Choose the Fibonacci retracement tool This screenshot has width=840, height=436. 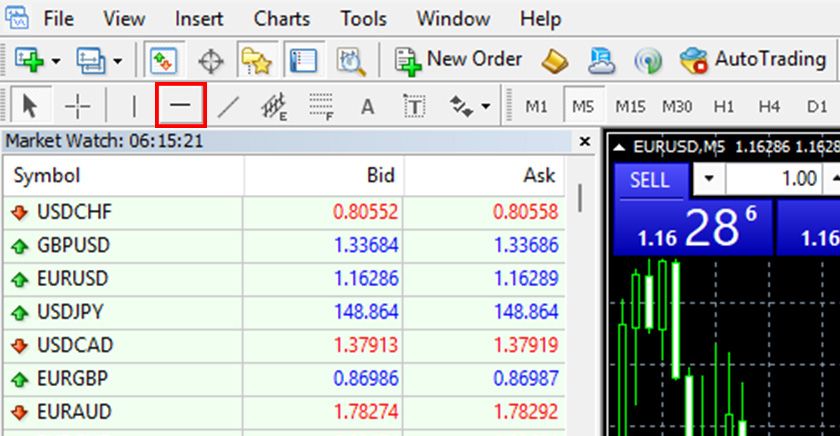coord(320,106)
